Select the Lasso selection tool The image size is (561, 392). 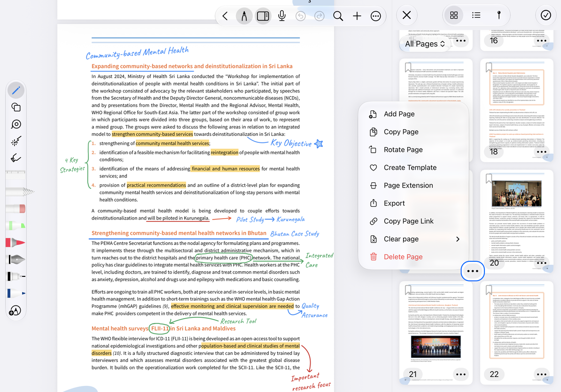coord(16,124)
